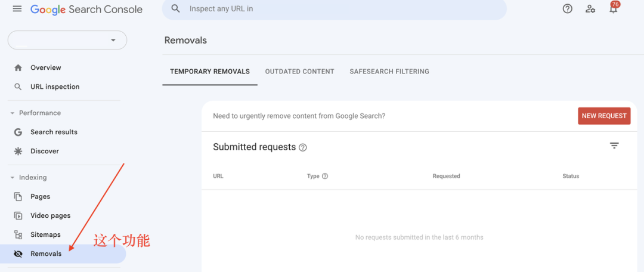Viewport: 644px width, 272px height.
Task: Show help icon beside Type column
Action: point(325,177)
